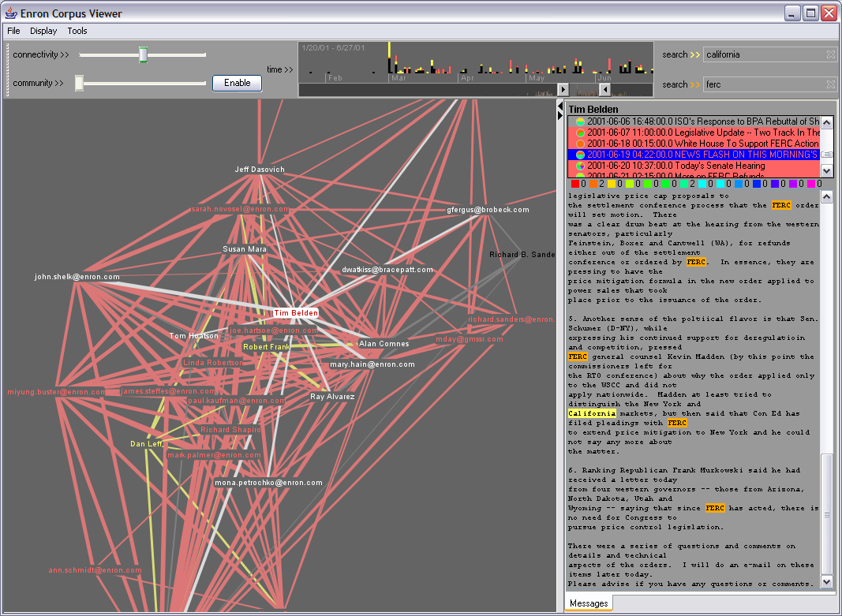Select the gfergus@brobeck.com node
Screen dimensions: 842x616
(x=488, y=210)
